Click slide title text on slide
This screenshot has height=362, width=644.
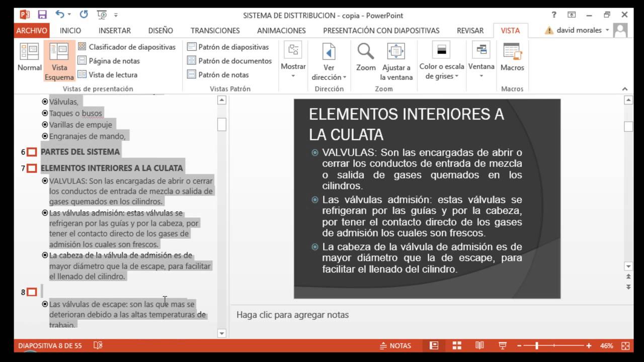click(x=406, y=124)
